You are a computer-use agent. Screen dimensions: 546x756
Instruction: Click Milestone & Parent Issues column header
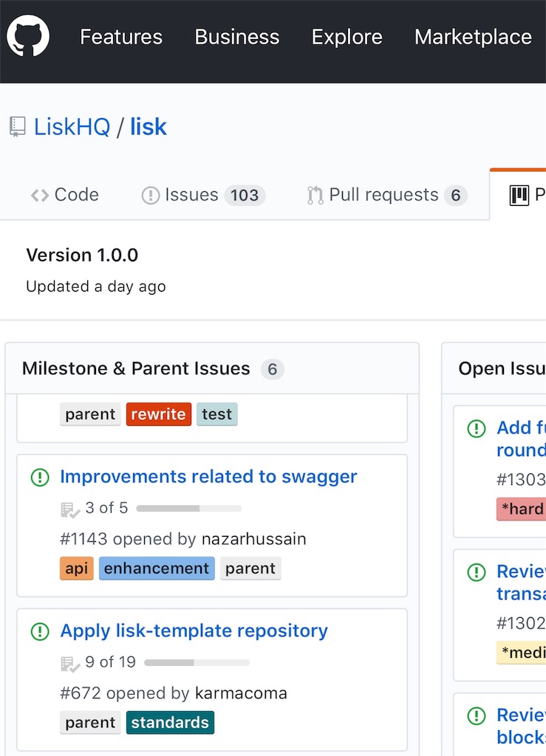(x=136, y=369)
